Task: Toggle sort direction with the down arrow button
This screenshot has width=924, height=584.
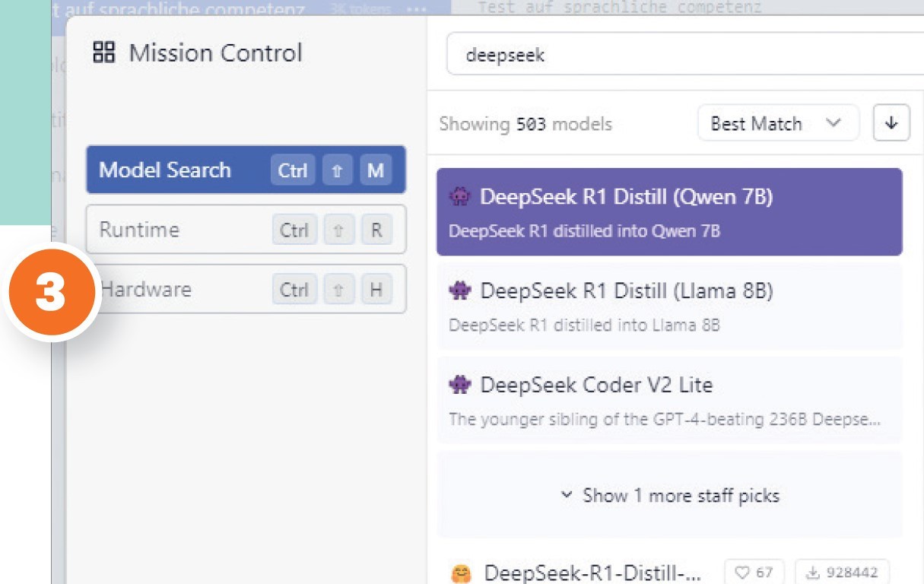Action: 891,123
